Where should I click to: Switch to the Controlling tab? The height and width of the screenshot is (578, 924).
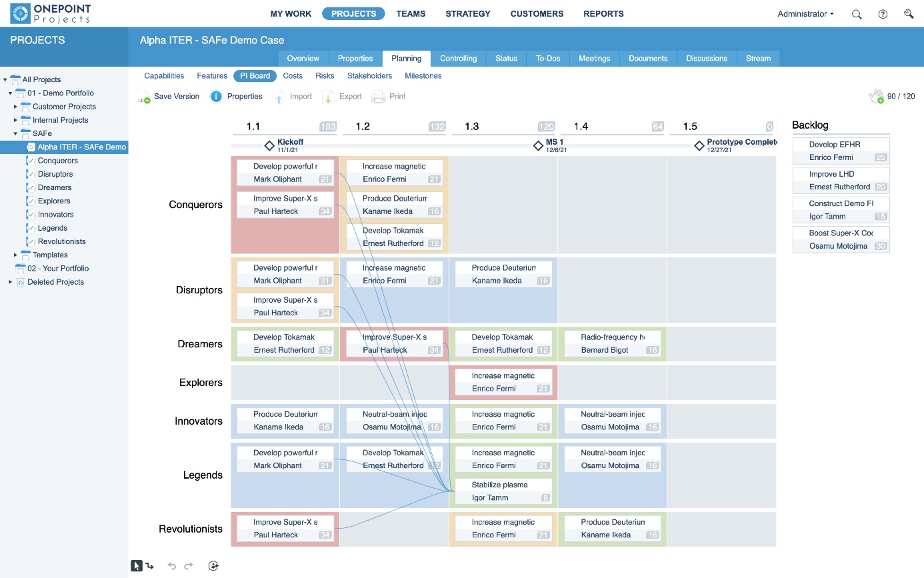point(459,59)
